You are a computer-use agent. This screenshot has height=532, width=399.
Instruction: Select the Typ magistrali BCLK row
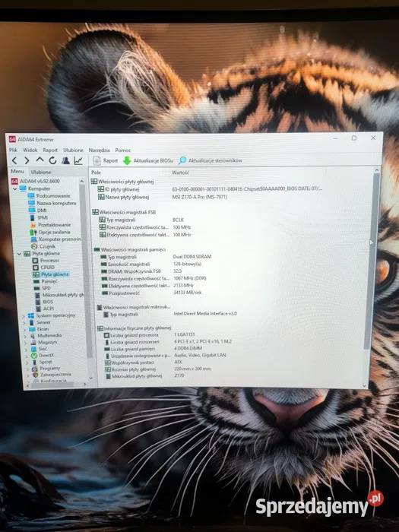coord(141,220)
